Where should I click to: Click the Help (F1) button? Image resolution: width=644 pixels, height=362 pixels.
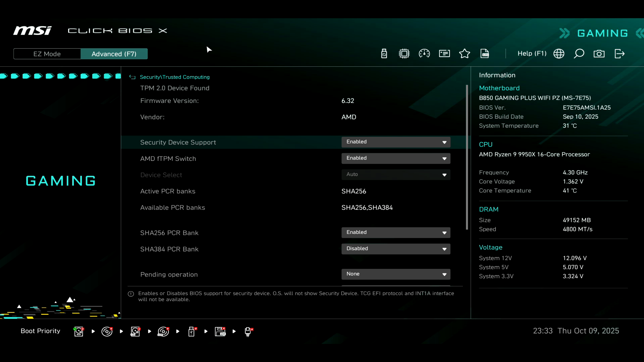(x=532, y=54)
